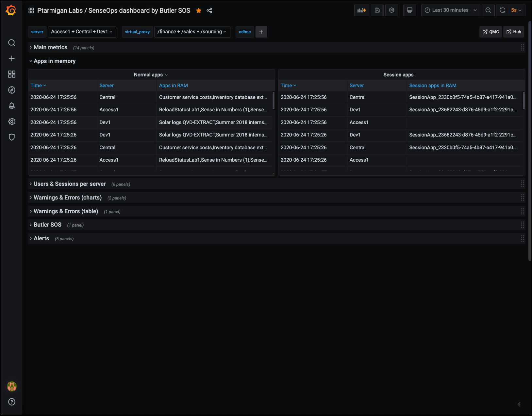Open the Last 30 minutes time picker

point(450,10)
